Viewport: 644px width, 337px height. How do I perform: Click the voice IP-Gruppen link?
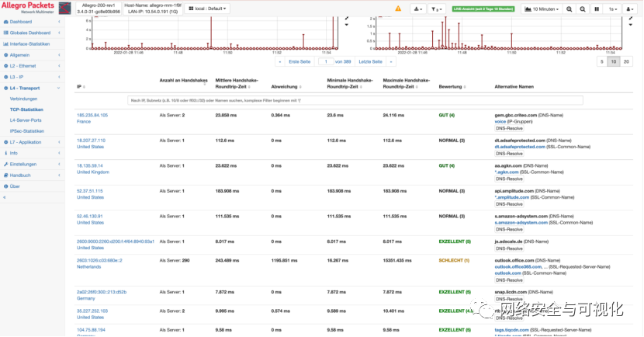pos(500,122)
